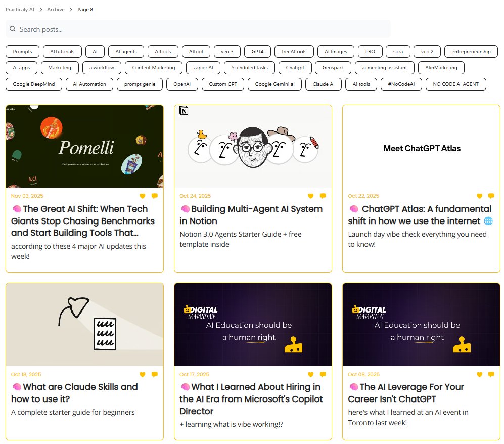504x444 pixels.
Task: Open Building Multi-Agent AI System title
Action: (x=251, y=215)
